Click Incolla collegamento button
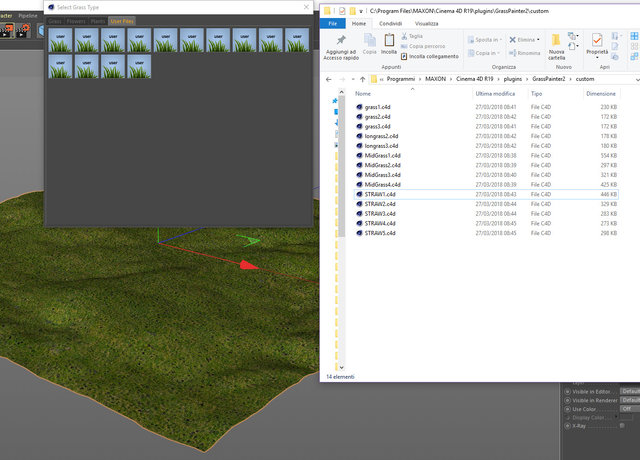Viewport: 640px width, 460px height. (430, 56)
